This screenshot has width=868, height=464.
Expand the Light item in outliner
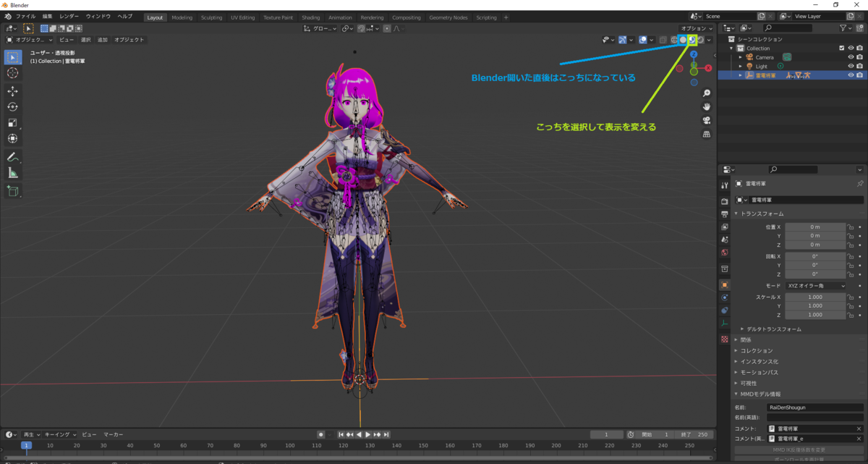click(x=740, y=66)
